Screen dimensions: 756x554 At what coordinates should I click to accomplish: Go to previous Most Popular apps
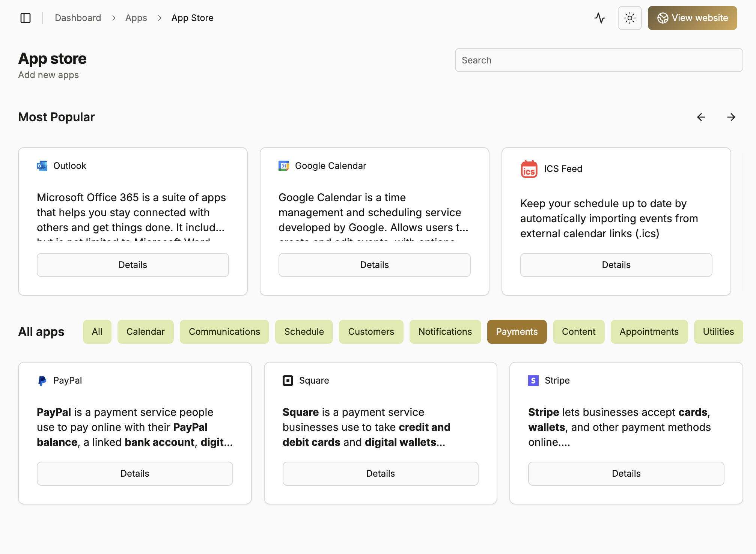click(x=701, y=117)
